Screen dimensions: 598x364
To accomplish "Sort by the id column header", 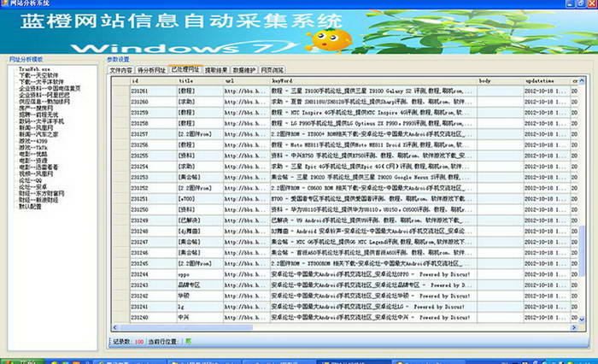I will click(153, 81).
